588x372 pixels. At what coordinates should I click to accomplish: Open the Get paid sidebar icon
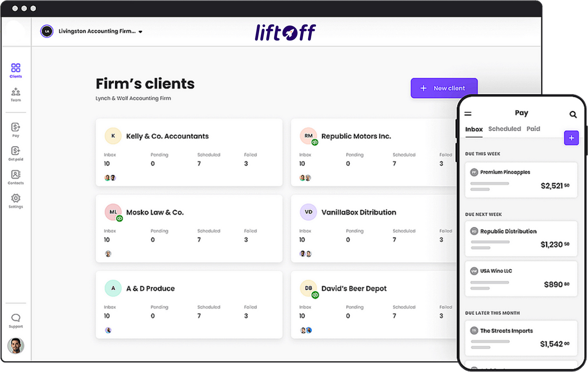16,153
